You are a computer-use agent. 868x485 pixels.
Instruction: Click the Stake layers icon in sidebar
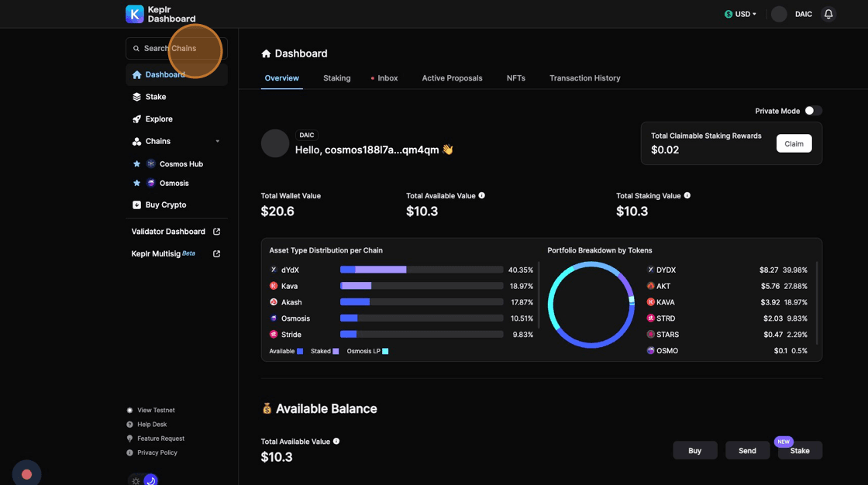coord(137,97)
